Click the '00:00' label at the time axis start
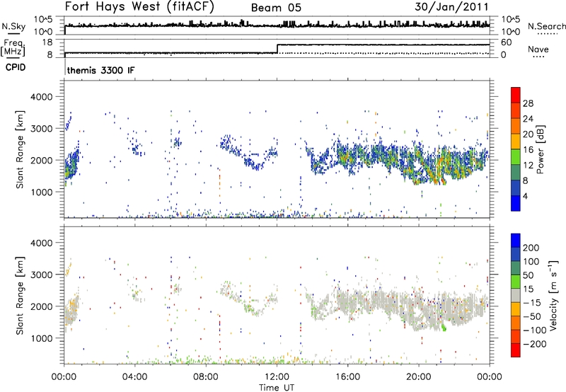Screen dimensions: 566x392 [64, 377]
